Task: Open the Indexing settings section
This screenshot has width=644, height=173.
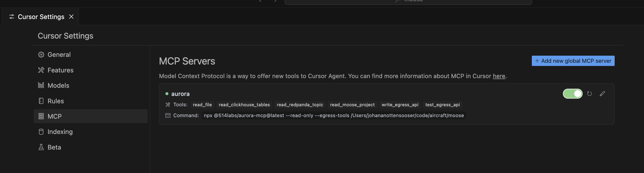Action: point(90,132)
